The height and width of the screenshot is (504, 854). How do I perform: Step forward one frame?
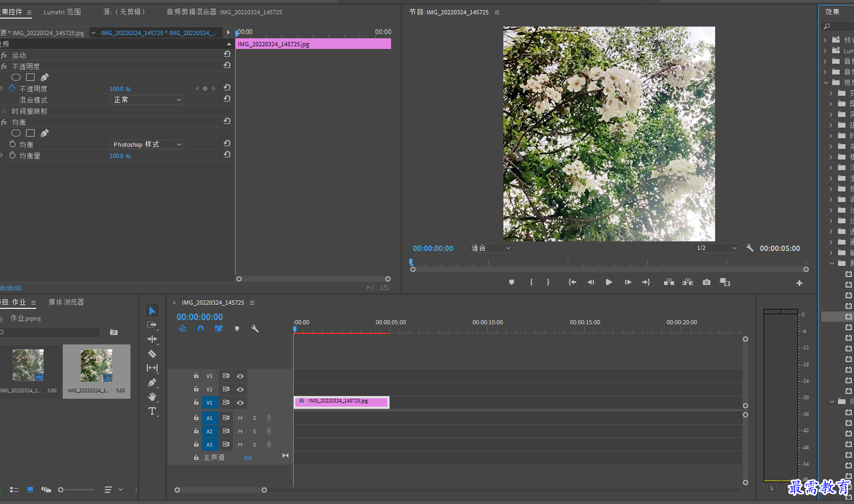[x=628, y=282]
